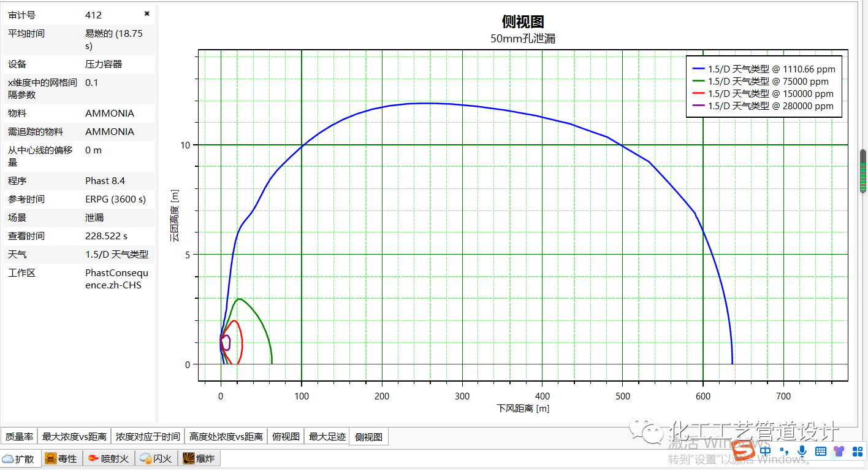Select the green 75000 ppm legend entry
Screen dimensions: 868x470
click(x=760, y=82)
